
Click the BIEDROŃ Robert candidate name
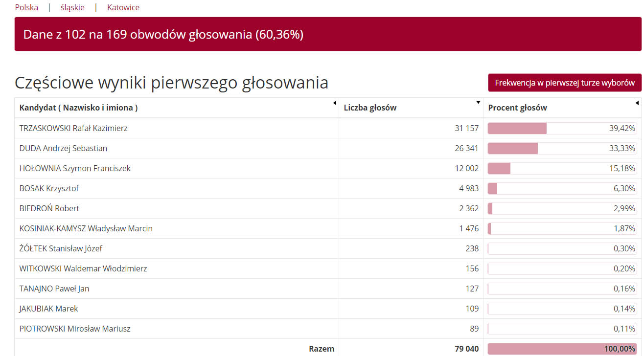click(49, 208)
